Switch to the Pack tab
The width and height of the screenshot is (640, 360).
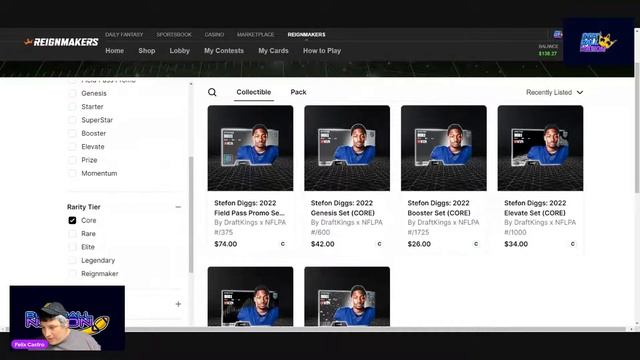coord(298,92)
